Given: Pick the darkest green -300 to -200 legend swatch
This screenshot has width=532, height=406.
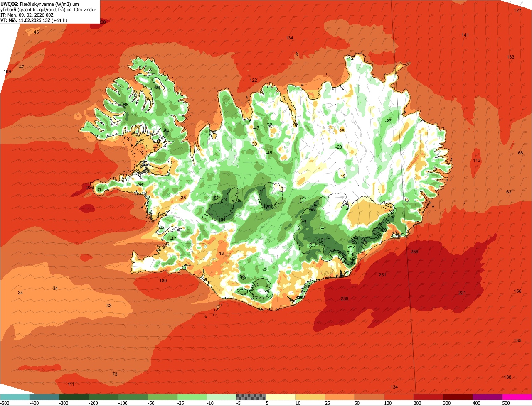Looking at the screenshot, I should pyautogui.click(x=74, y=397).
